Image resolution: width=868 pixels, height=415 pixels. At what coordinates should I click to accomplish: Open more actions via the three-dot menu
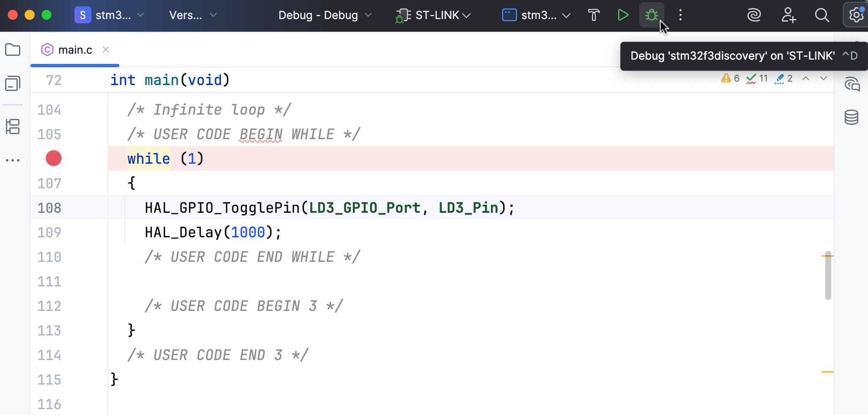(680, 15)
